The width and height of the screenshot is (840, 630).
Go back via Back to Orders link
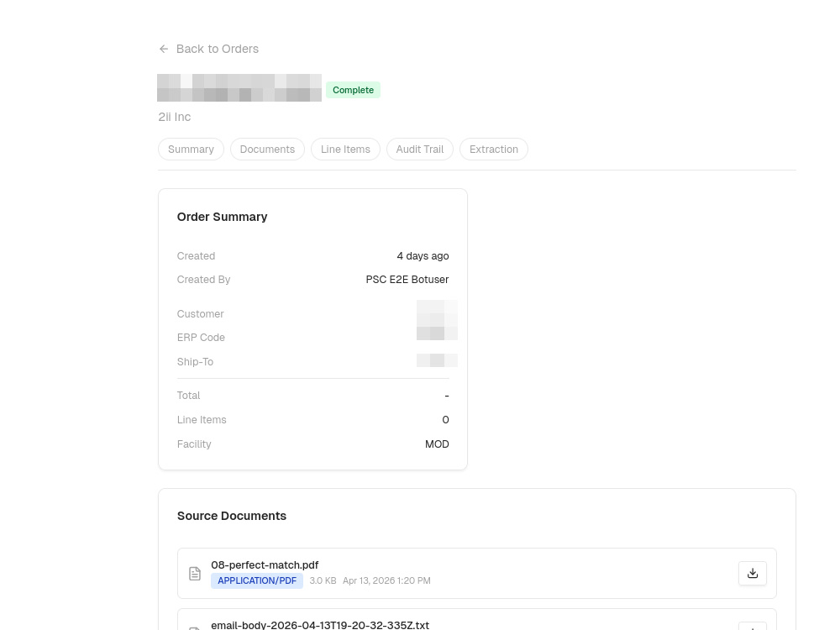click(209, 49)
